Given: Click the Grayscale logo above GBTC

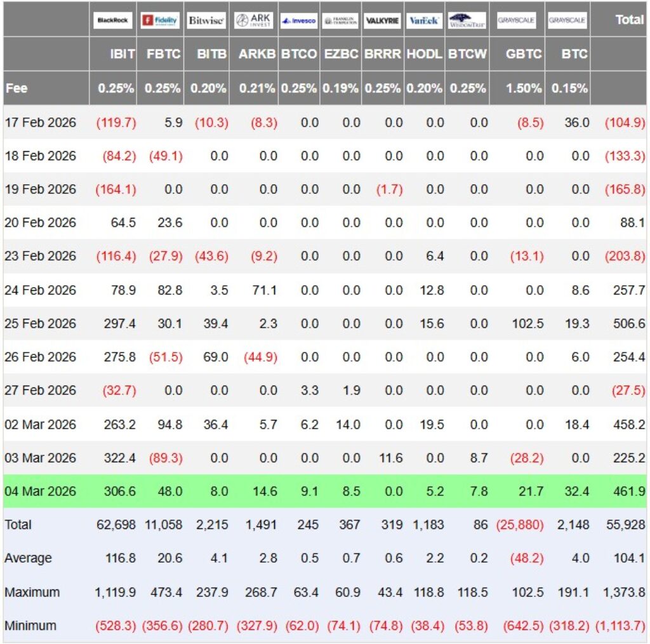Looking at the screenshot, I should point(517,20).
